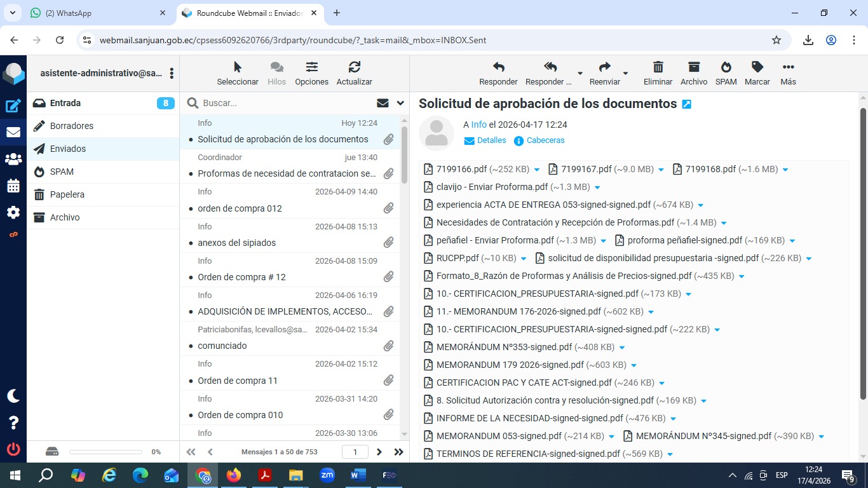Toggle unread mail filter envelope
Screen dimensions: 868x488
383,103
